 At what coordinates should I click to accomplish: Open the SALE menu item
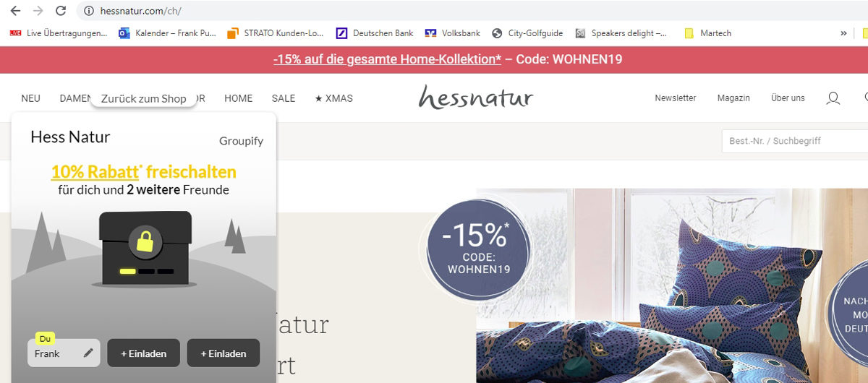[284, 98]
